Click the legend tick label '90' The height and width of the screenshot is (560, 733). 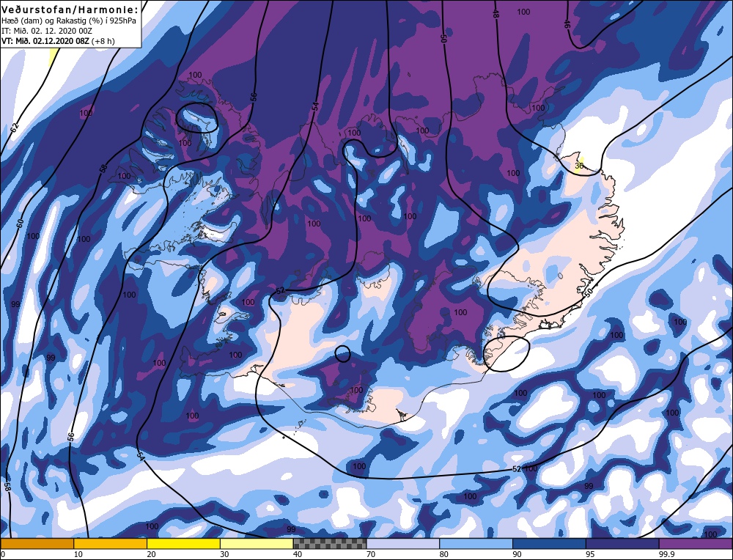coord(517,554)
